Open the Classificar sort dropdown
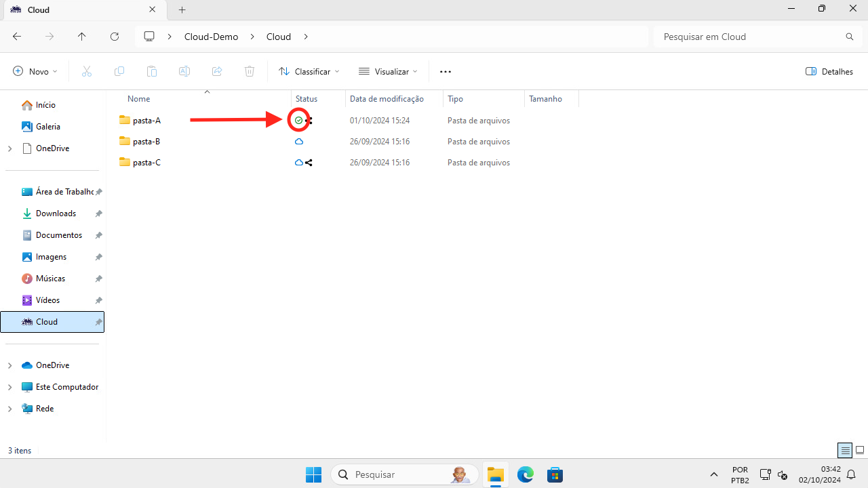 [309, 71]
